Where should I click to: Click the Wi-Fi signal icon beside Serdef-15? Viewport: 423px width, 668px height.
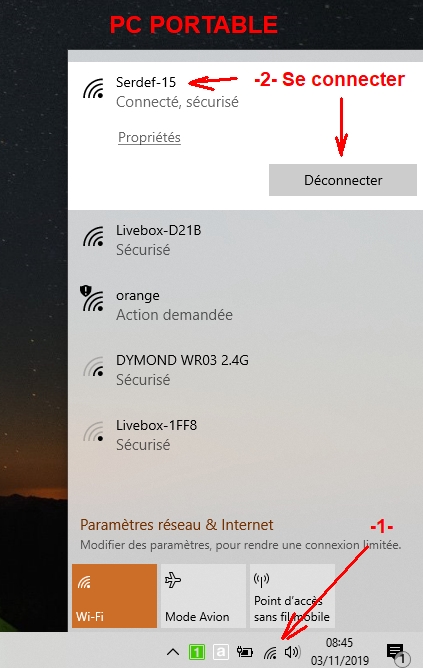click(x=94, y=89)
